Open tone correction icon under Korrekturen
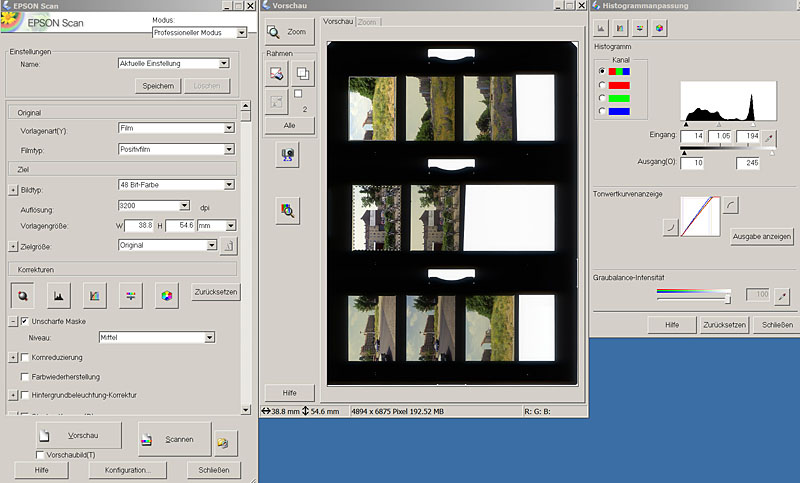 [x=94, y=295]
